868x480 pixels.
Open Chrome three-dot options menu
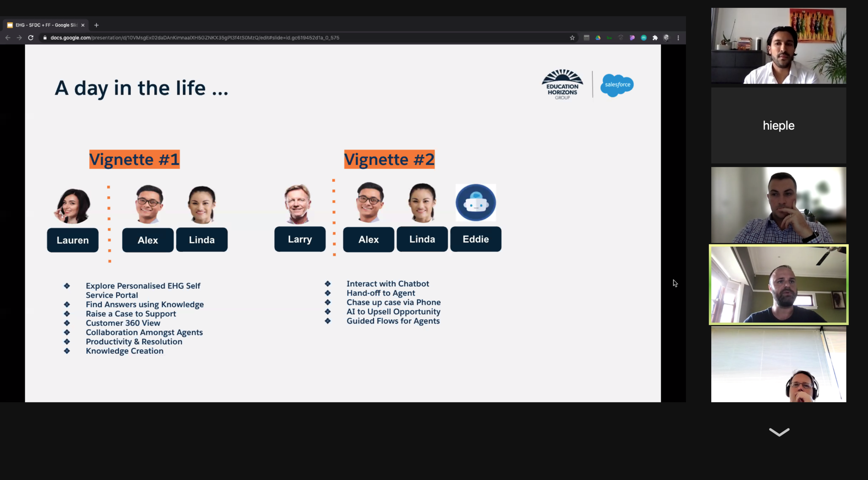click(678, 38)
